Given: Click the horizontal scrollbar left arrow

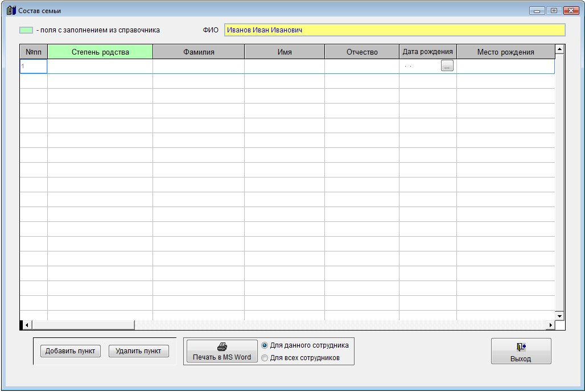Looking at the screenshot, I should 27,325.
